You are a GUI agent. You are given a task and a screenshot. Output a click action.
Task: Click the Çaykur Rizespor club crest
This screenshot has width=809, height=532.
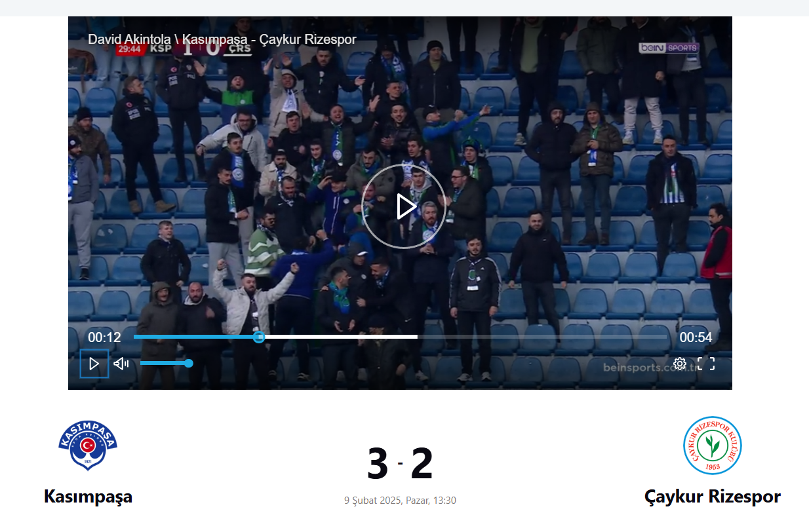[712, 446]
